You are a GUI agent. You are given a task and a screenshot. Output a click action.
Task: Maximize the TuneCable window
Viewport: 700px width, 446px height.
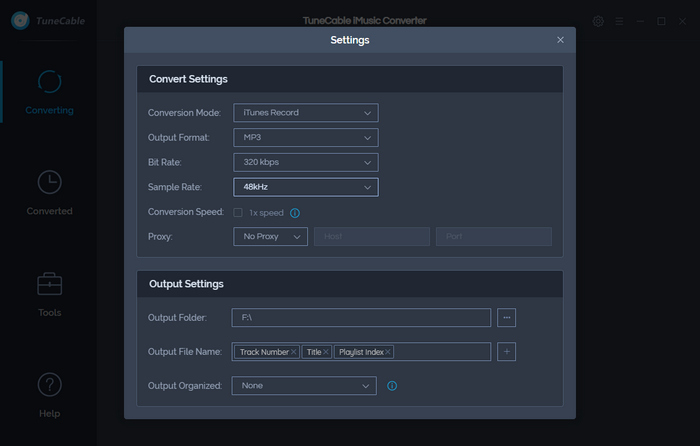[x=661, y=21]
